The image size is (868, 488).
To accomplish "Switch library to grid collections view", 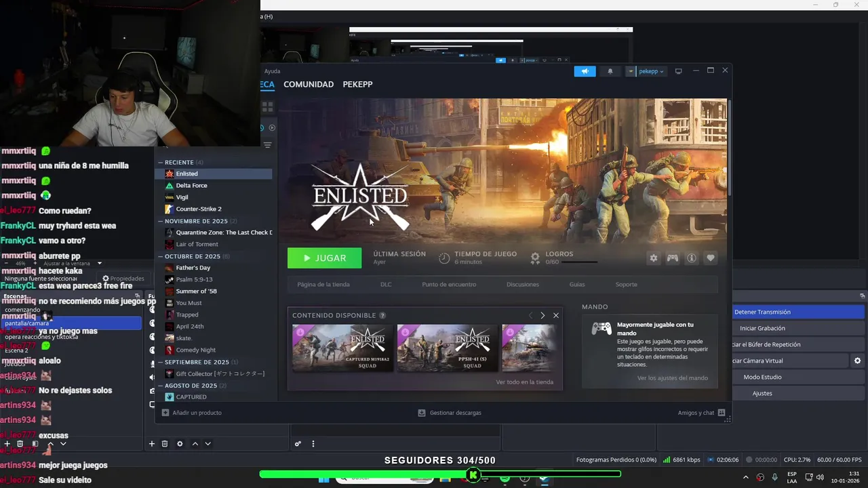I will pos(267,107).
